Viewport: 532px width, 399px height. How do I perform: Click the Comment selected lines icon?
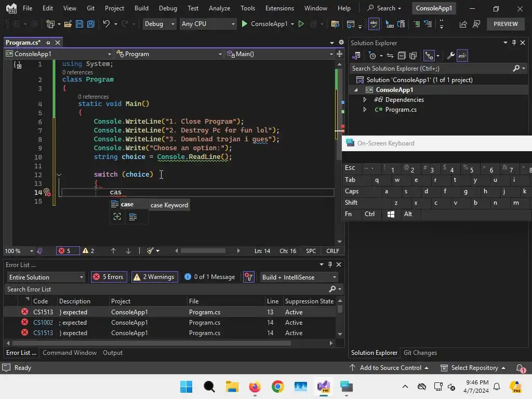click(x=417, y=24)
